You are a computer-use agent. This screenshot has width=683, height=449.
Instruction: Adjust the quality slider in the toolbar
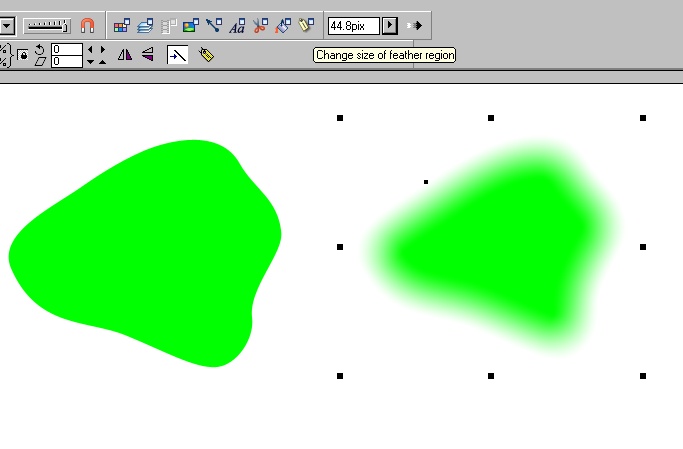[x=47, y=26]
